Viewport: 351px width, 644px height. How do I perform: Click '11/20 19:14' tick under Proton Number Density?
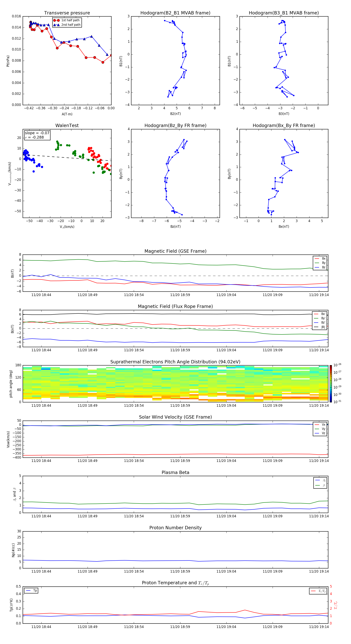[x=319, y=571]
